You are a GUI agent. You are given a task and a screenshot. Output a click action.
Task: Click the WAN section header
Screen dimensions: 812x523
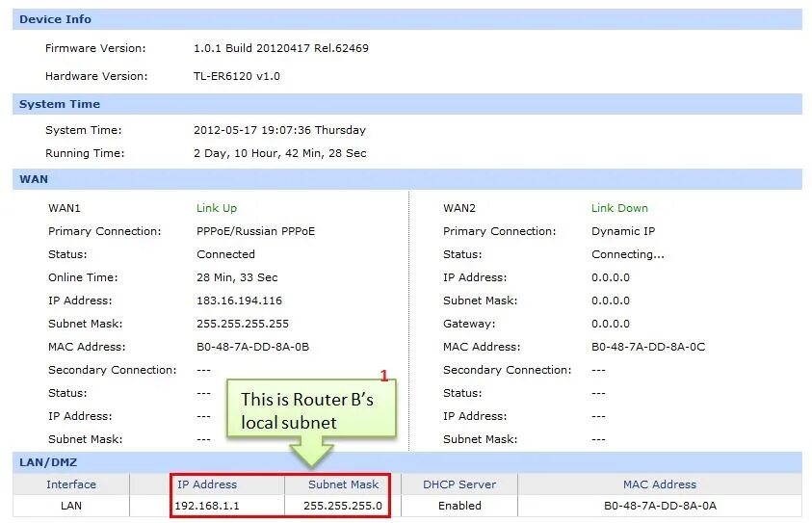(x=407, y=179)
